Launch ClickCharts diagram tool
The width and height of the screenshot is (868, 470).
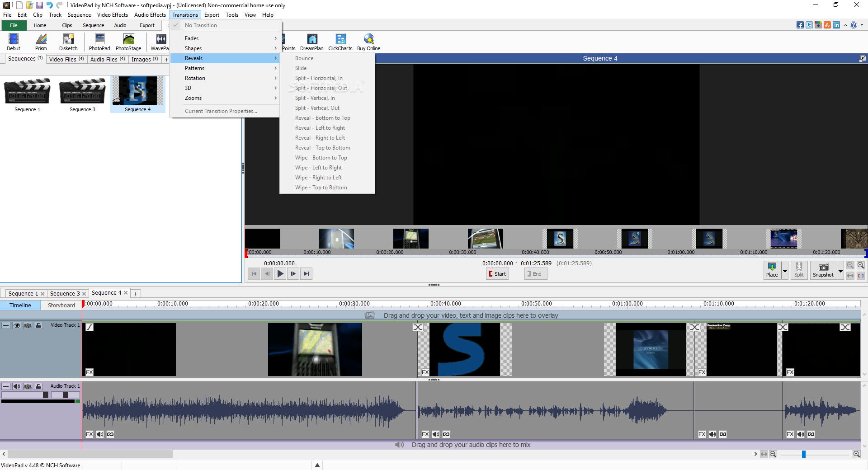coord(340,42)
